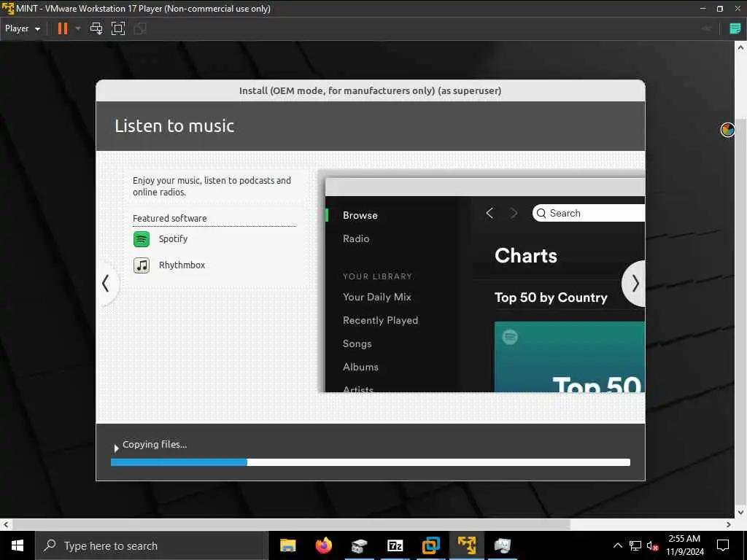Viewport: 747px width, 560px height.
Task: Click the network tray icon
Action: (635, 545)
